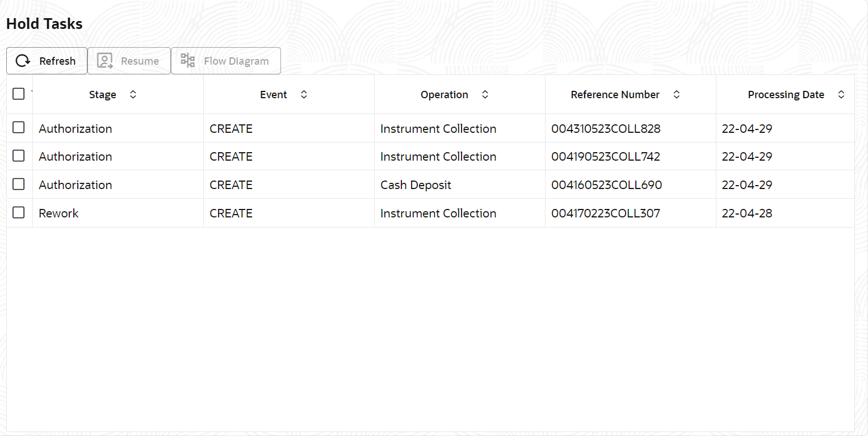Click processing date of row 004310523COLL828

click(747, 129)
